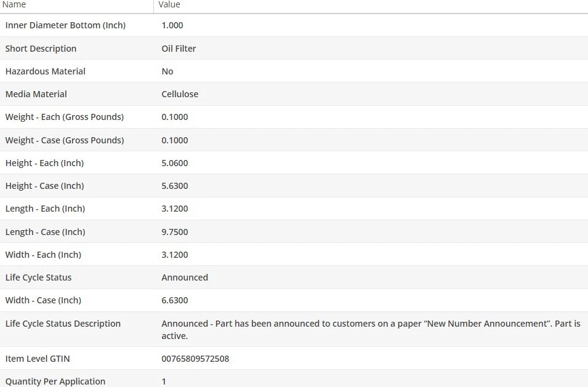Click the 'Oil Filter' value
This screenshot has height=387, width=588.
pos(179,49)
